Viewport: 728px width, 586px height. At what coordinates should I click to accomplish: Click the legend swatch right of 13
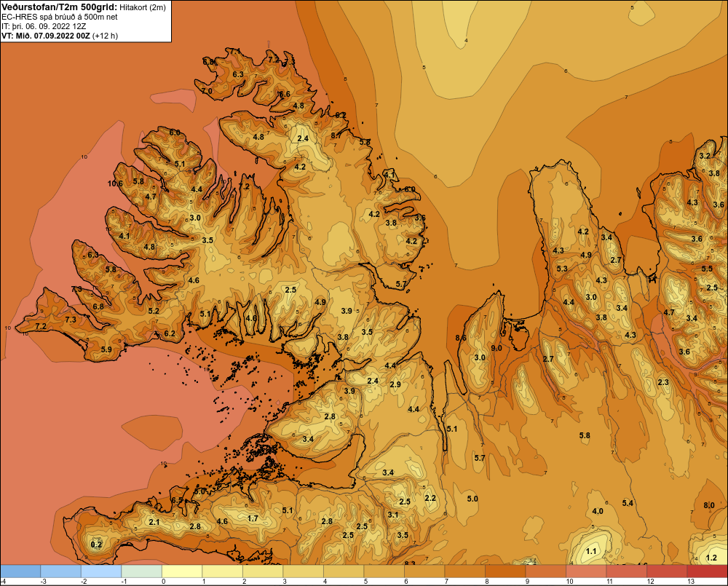pos(707,571)
